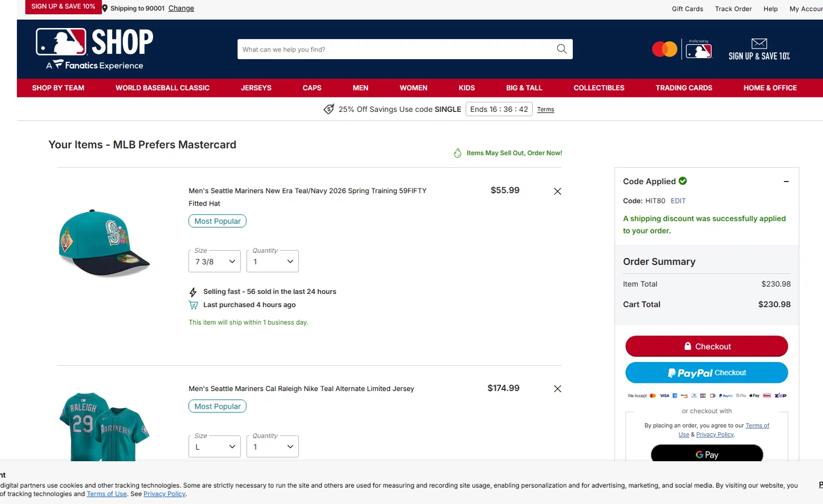Open the Kids menu
This screenshot has width=823, height=504.
(x=467, y=88)
